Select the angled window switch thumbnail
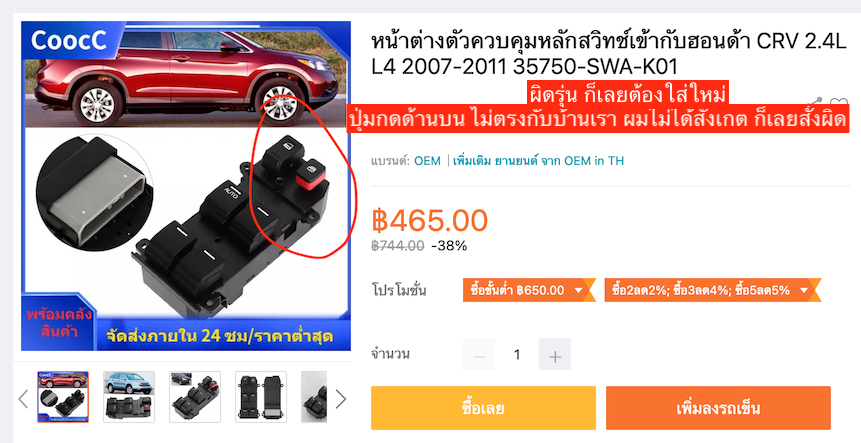This screenshot has width=861, height=443. pyautogui.click(x=195, y=397)
